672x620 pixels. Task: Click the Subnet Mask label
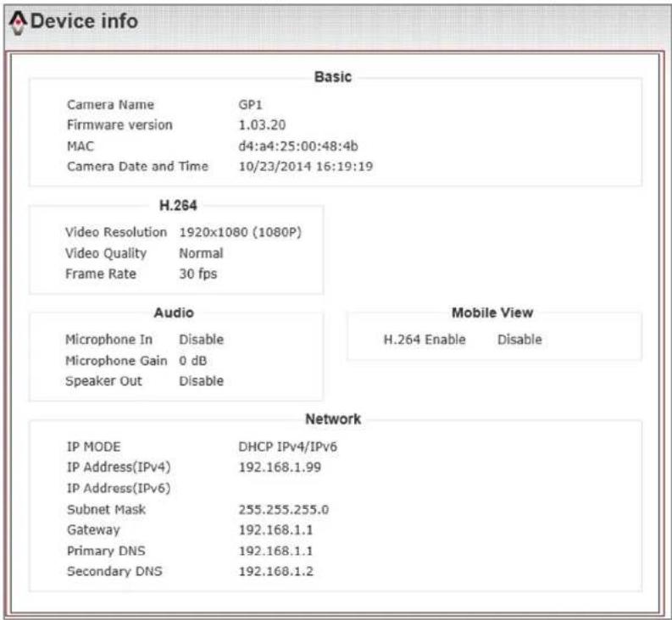[106, 509]
